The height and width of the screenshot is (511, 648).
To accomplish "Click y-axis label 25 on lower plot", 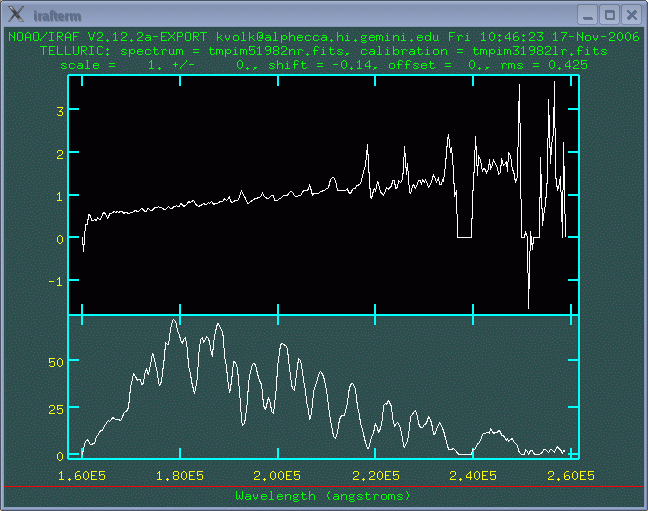I will point(56,410).
